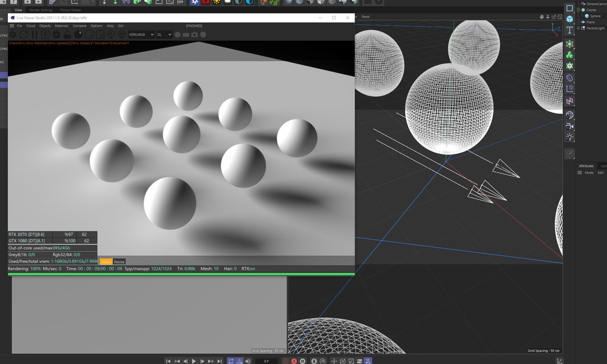Open the Edit menu in Attributes
The width and height of the screenshot is (607, 364).
[x=600, y=173]
